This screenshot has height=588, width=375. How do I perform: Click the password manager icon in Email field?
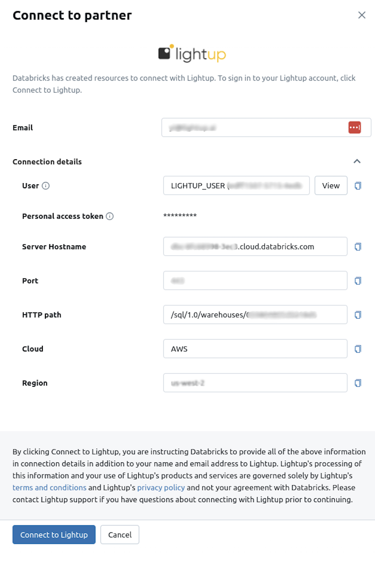coord(354,127)
